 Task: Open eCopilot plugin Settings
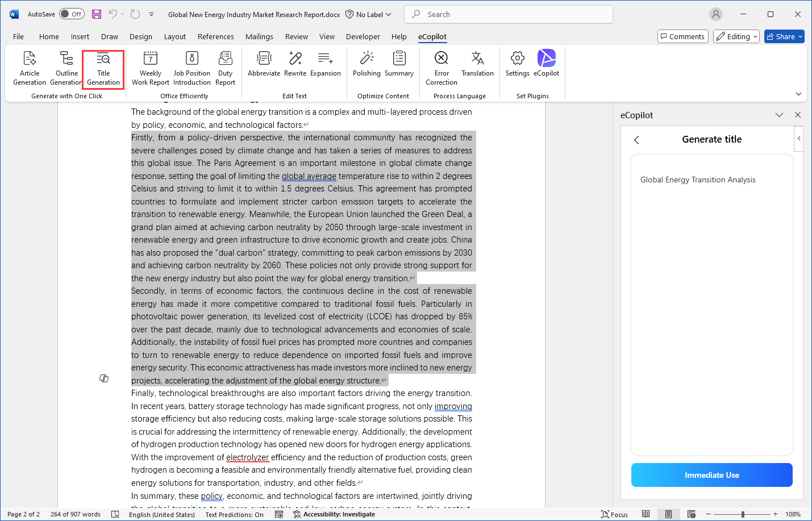[x=517, y=64]
